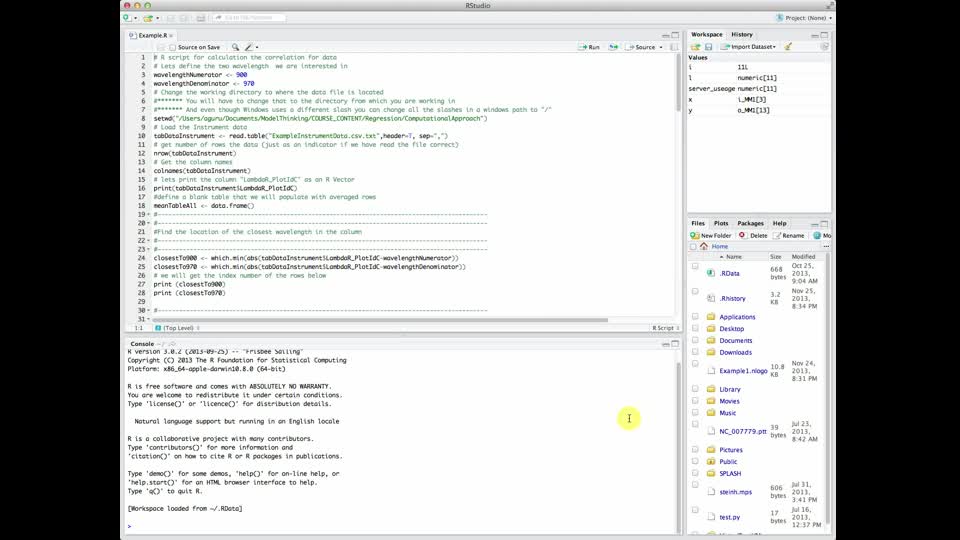
Task: Run the current line with Run button
Action: [589, 47]
